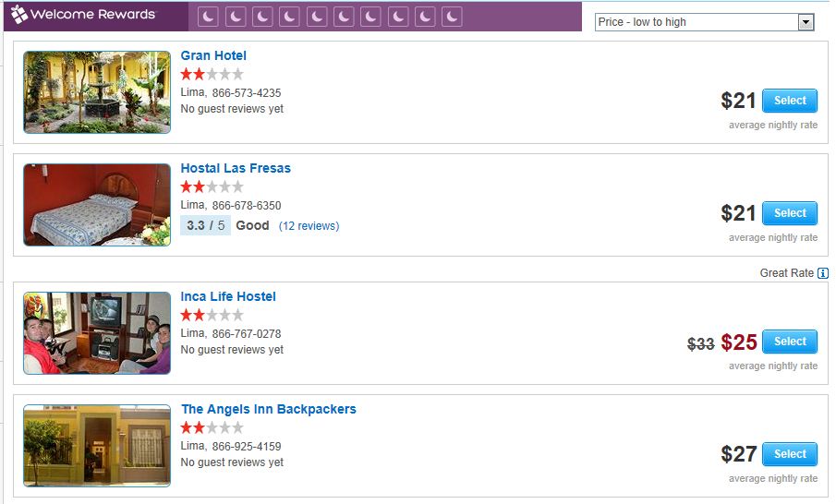Click the 3.3 / 5 rating score
Viewport: 836px width, 504px height.
(205, 225)
